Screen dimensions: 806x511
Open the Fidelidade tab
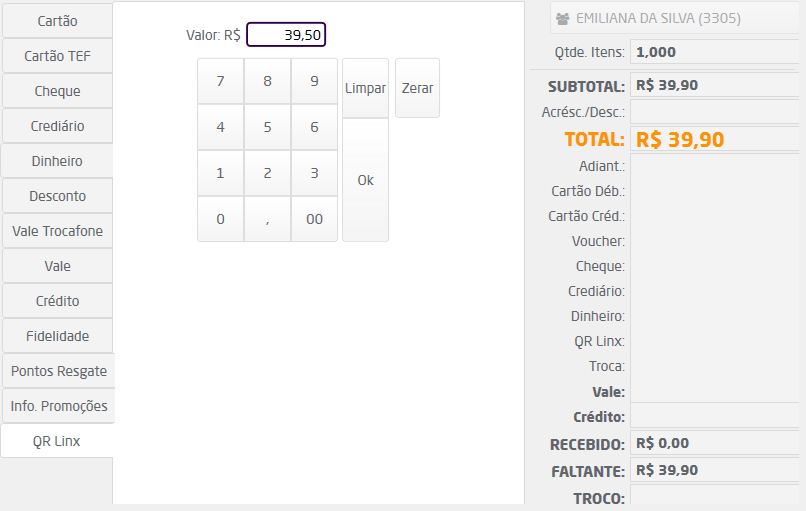coord(57,336)
